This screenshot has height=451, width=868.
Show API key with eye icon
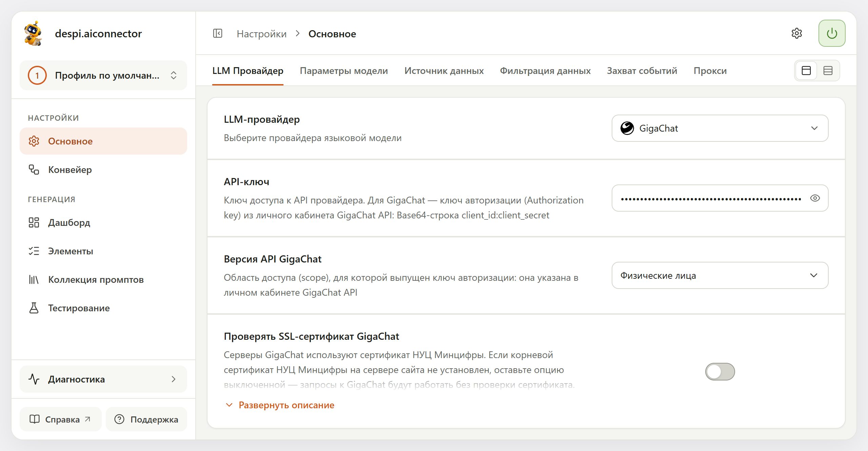(815, 198)
